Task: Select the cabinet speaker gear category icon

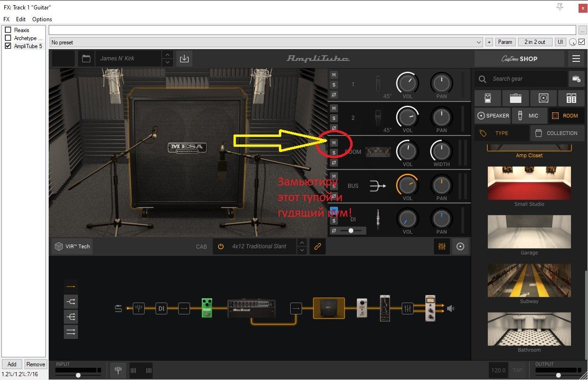Action: click(543, 98)
